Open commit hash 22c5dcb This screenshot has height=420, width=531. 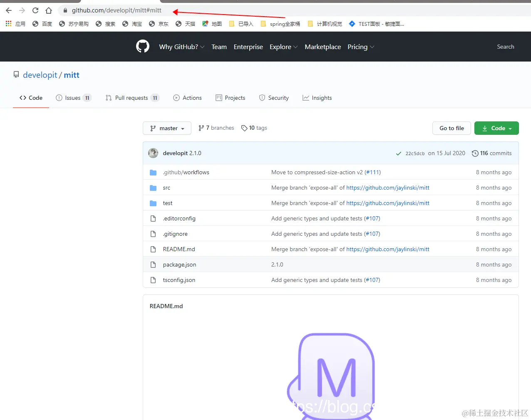point(415,153)
